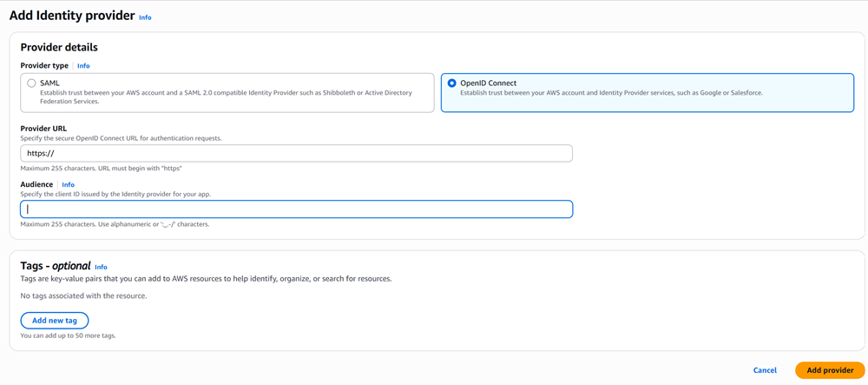Image resolution: width=868 pixels, height=385 pixels.
Task: Click into the Audience input box
Action: (x=296, y=209)
